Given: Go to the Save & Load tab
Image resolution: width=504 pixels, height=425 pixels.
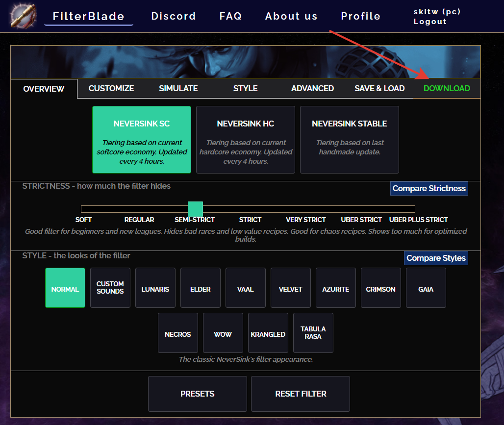Looking at the screenshot, I should tap(379, 88).
